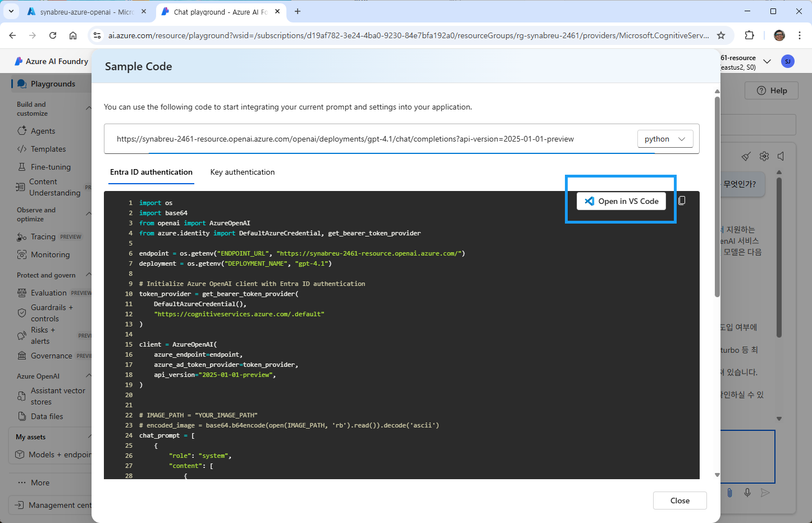Select the Chat playground browser tab

click(x=220, y=12)
